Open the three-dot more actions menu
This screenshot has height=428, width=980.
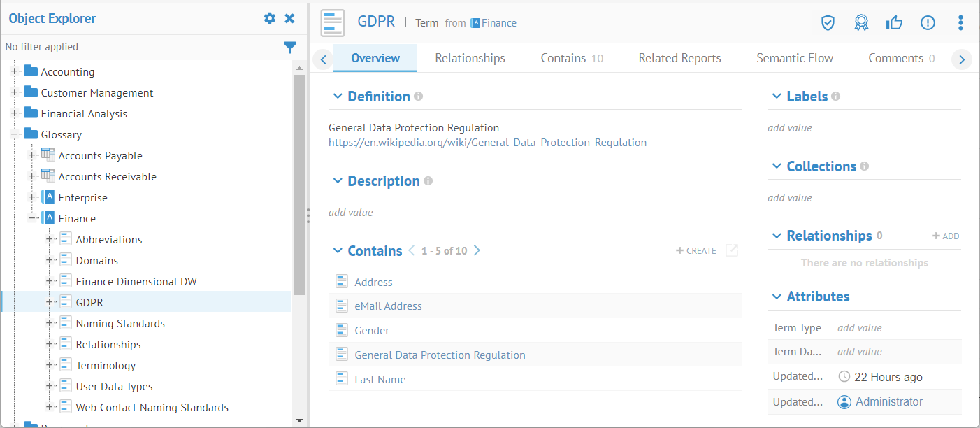[x=960, y=23]
